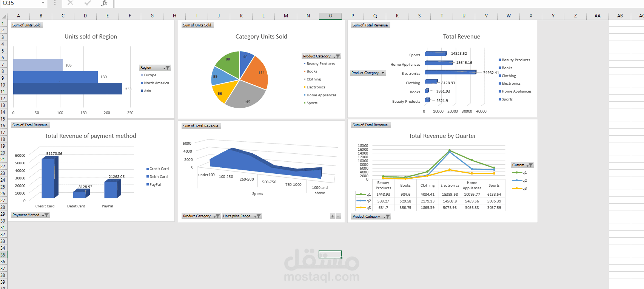Viewport: 644px width, 289px height.
Task: Click the selected cell O35
Action: (330, 255)
